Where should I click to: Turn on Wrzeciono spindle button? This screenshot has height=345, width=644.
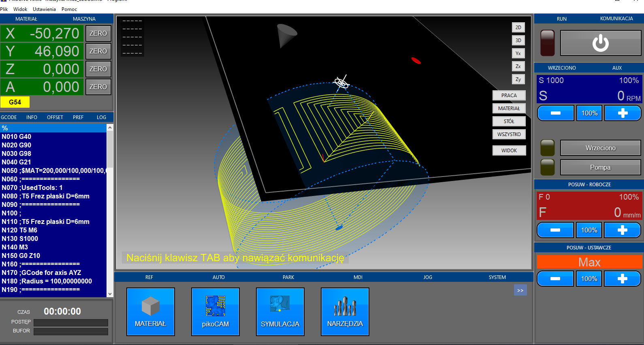(x=601, y=148)
